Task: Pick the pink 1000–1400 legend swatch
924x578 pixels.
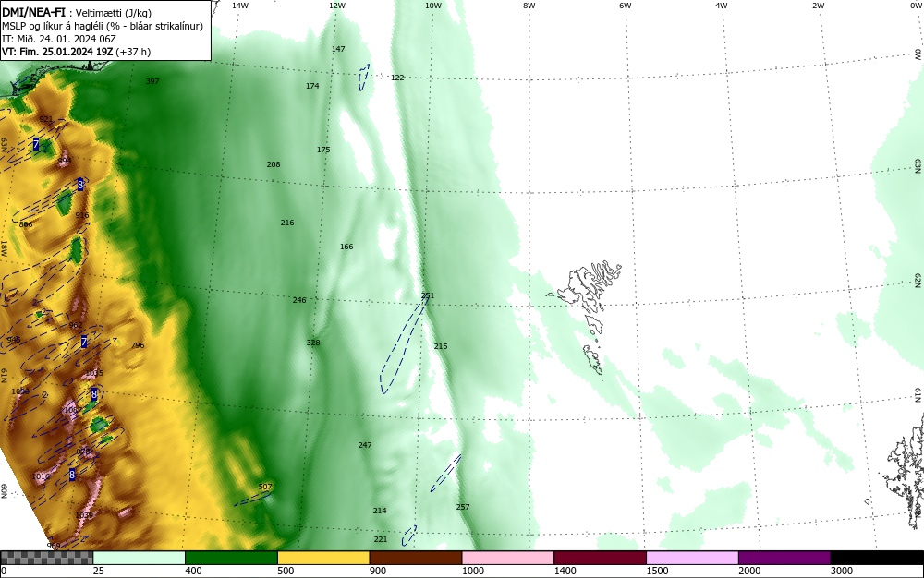Action: click(x=508, y=558)
